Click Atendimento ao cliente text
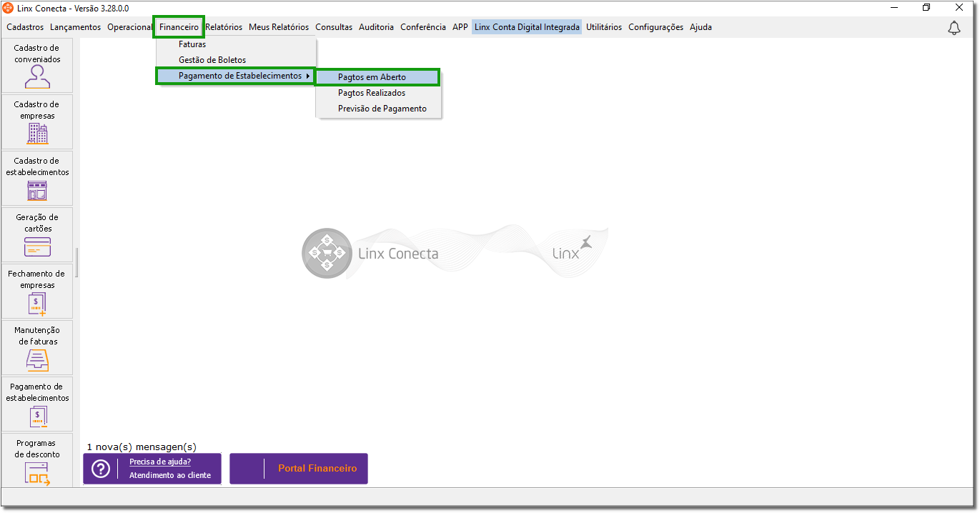This screenshot has height=513, width=980. [x=170, y=475]
